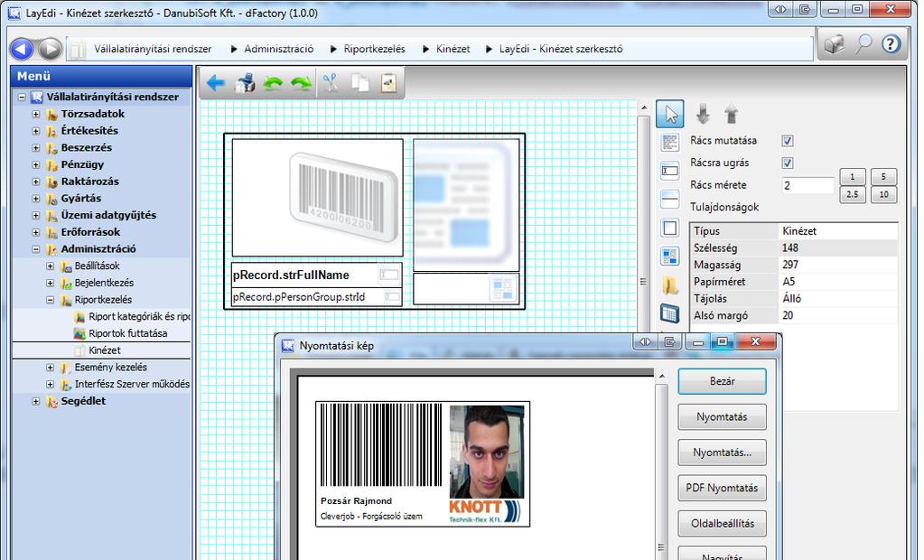Undo with the green left-curved arrow
Viewport: 924px width, 560px height.
click(x=273, y=83)
